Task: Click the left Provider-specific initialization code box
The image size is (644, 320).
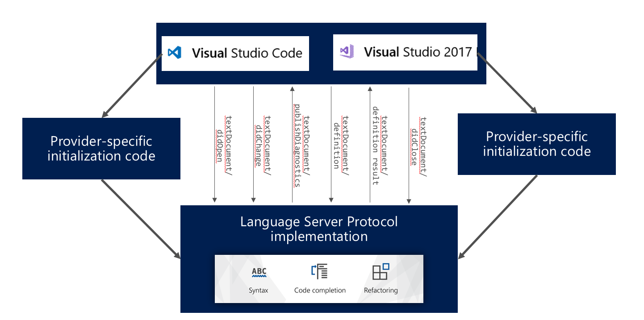Action: coord(101,149)
